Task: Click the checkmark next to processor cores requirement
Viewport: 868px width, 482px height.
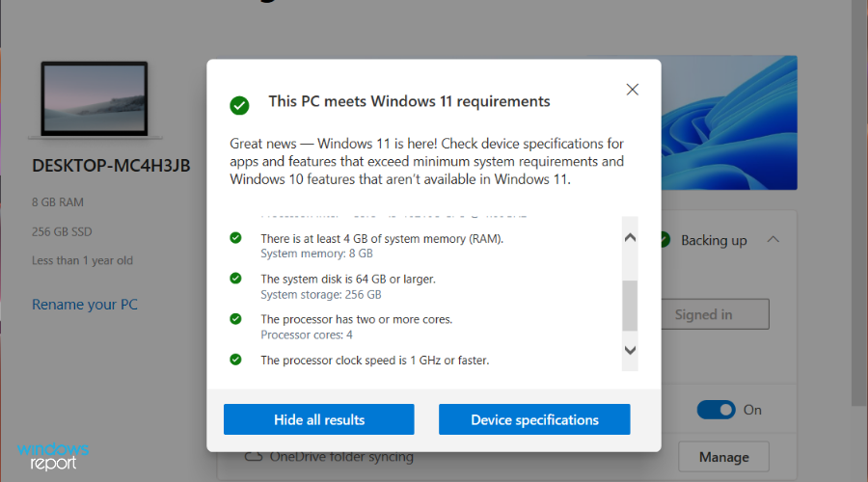Action: pyautogui.click(x=236, y=319)
